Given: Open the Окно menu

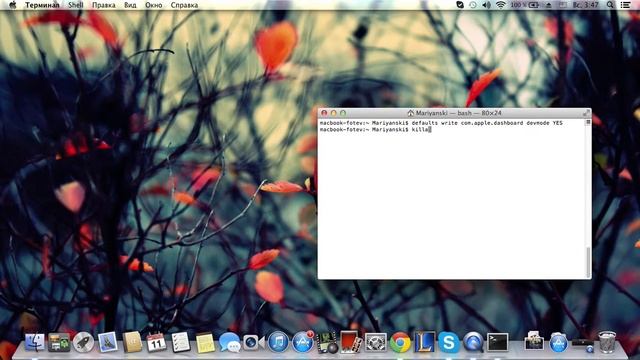Looking at the screenshot, I should pyautogui.click(x=153, y=5).
